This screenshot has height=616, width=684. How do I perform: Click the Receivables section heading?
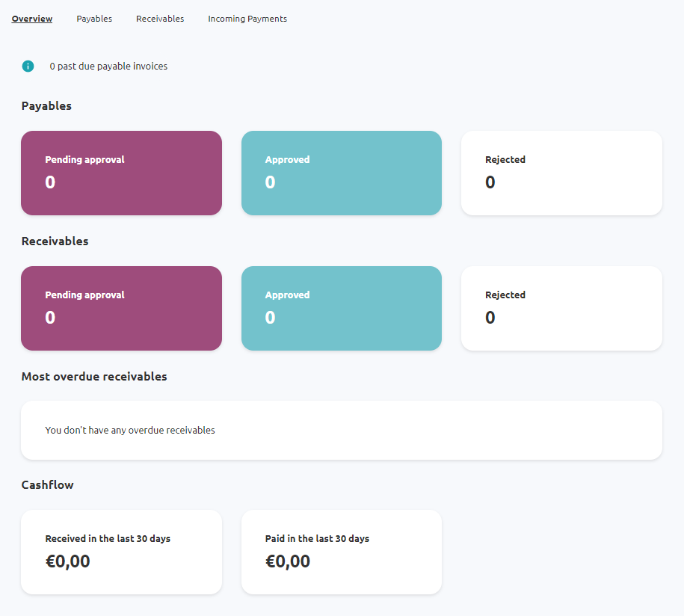click(x=55, y=241)
